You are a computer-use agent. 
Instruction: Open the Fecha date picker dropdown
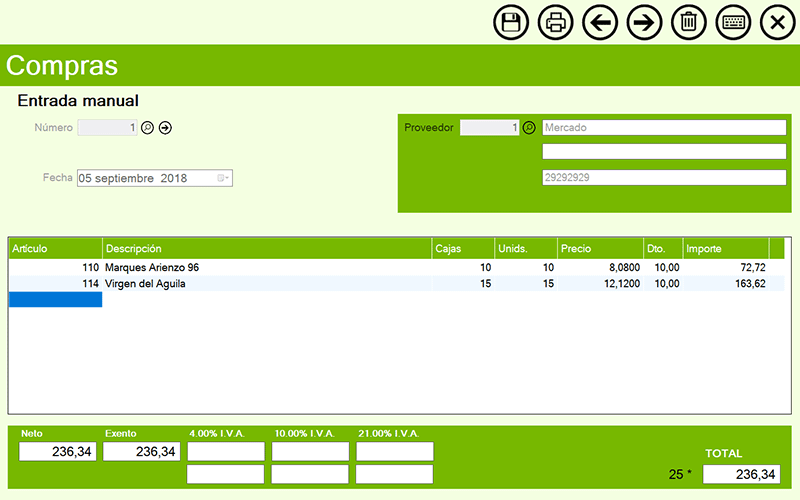(x=223, y=178)
